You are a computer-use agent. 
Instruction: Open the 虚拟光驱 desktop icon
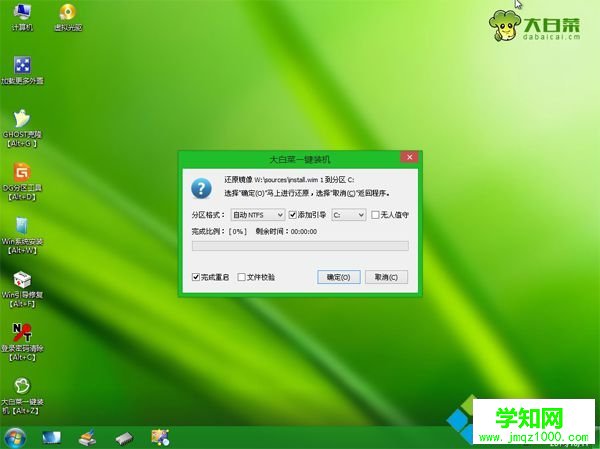[68, 17]
